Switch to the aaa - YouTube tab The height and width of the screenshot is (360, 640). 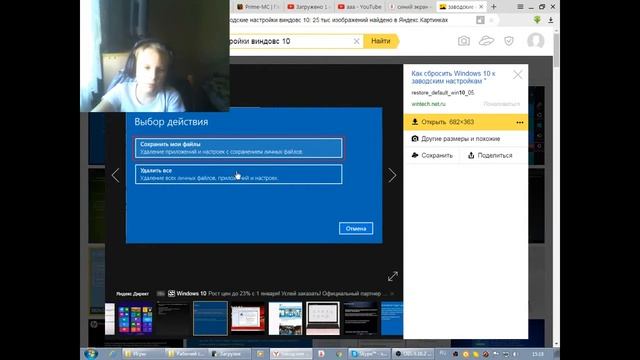[360, 7]
